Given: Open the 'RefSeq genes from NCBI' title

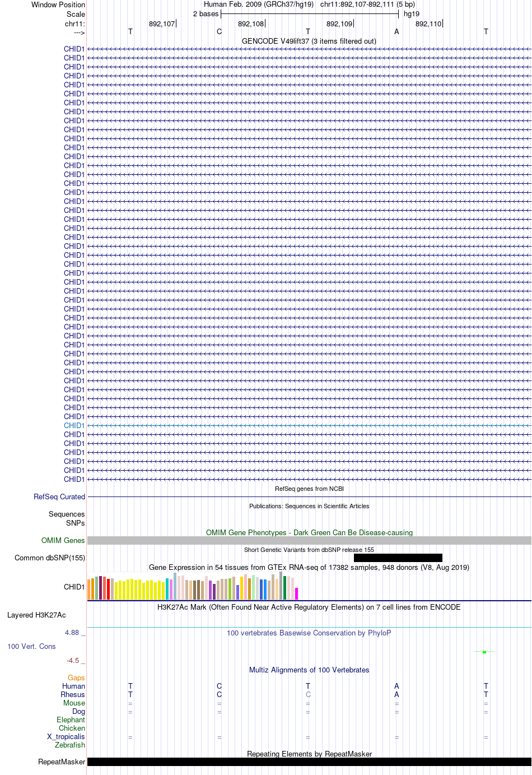Looking at the screenshot, I should coord(309,489).
